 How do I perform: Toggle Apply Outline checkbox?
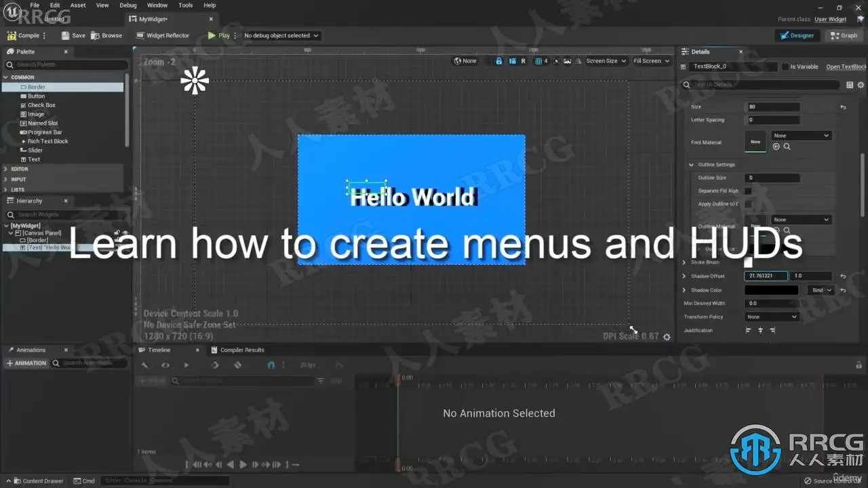coord(748,204)
